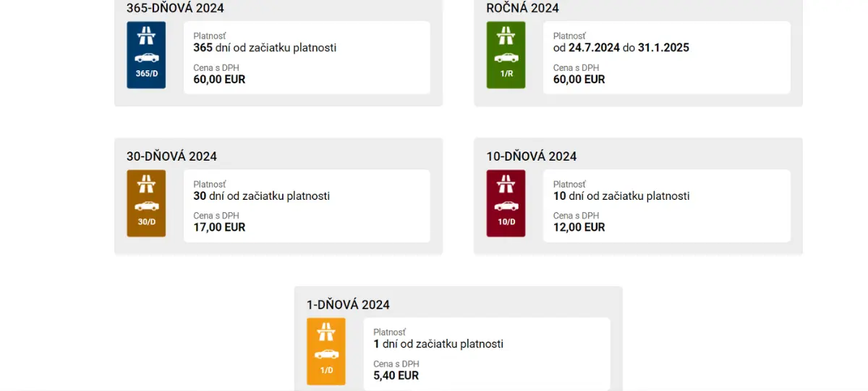Click the green 1/R vignette icon
Image resolution: width=868 pixels, height=391 pixels.
[506, 55]
